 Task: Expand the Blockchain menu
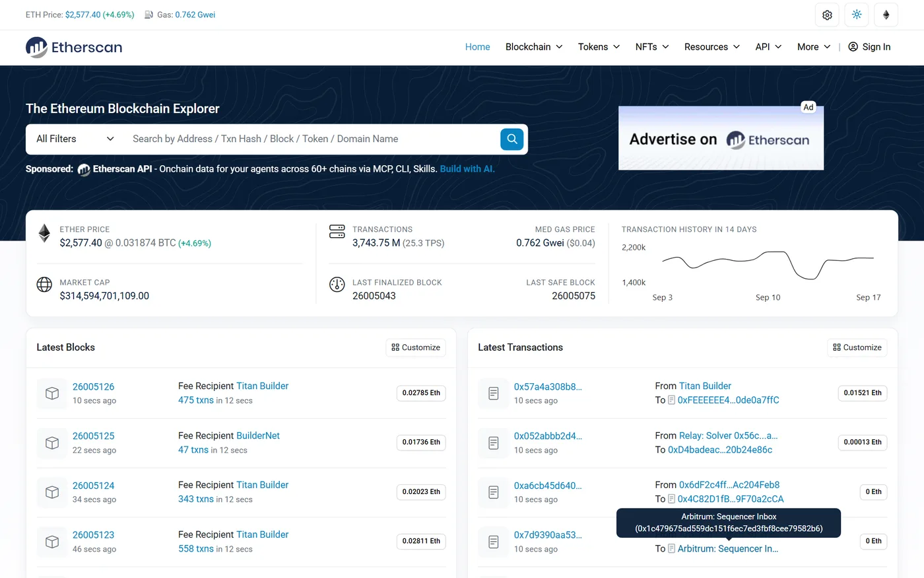(x=534, y=47)
